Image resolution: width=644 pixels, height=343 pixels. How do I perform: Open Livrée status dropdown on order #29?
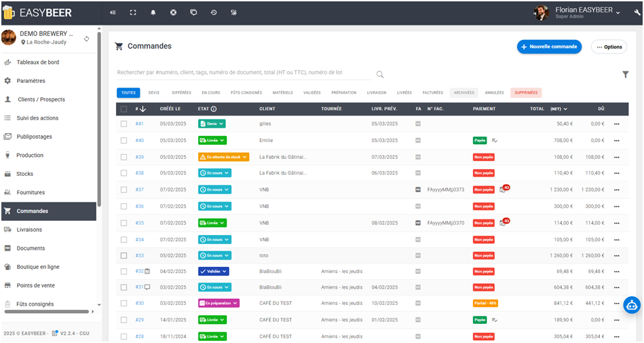click(x=212, y=319)
